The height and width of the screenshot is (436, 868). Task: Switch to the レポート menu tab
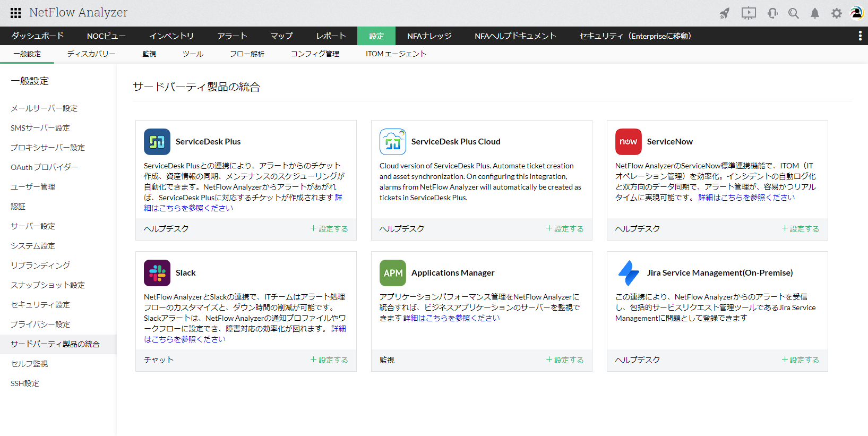331,36
